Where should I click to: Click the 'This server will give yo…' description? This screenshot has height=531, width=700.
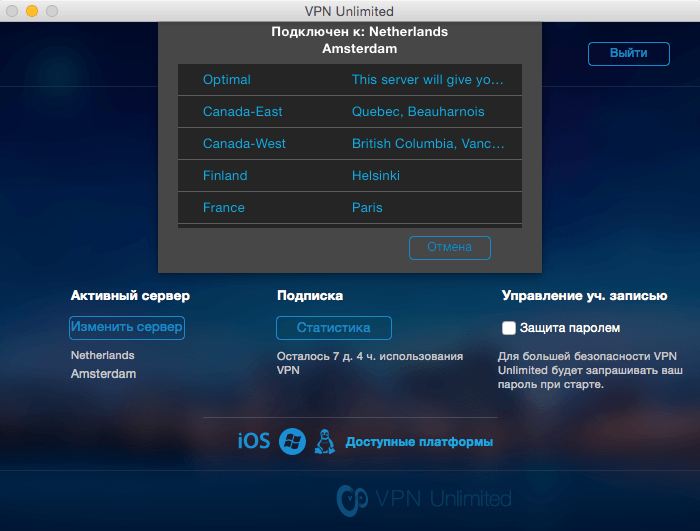pyautogui.click(x=428, y=79)
